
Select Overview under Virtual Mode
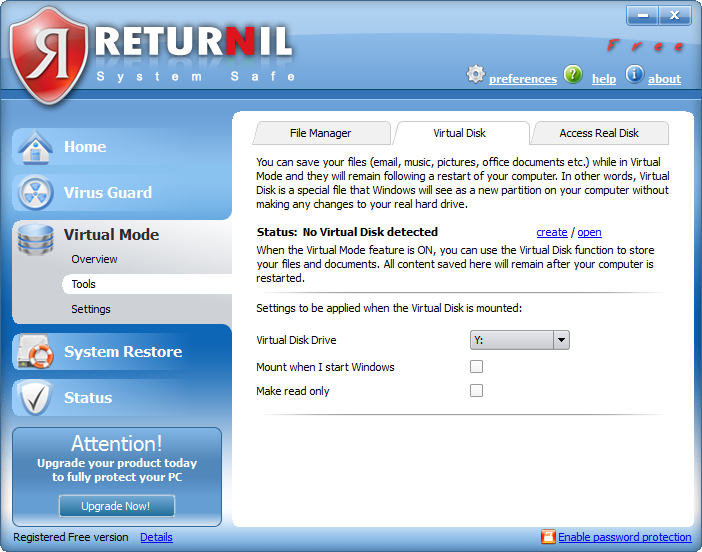[94, 259]
